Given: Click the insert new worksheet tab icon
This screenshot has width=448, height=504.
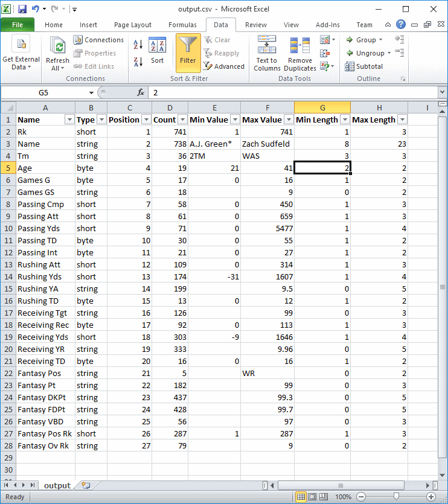Looking at the screenshot, I should 86,485.
